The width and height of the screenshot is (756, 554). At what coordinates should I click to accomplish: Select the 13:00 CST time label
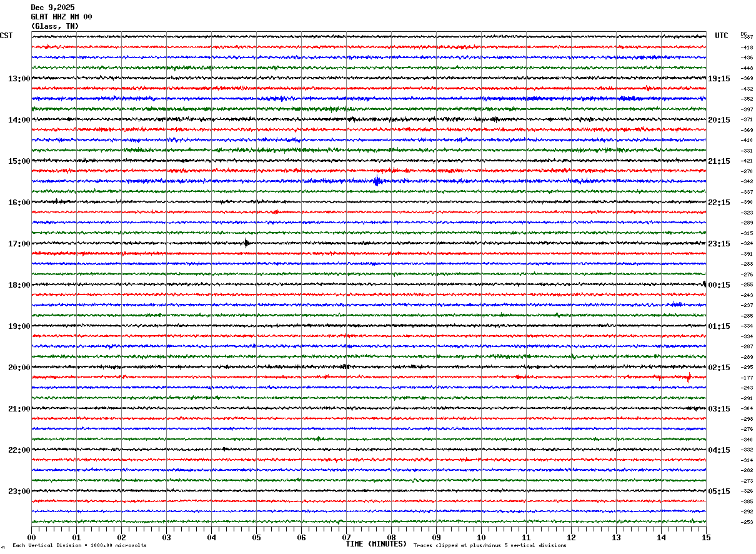click(19, 79)
